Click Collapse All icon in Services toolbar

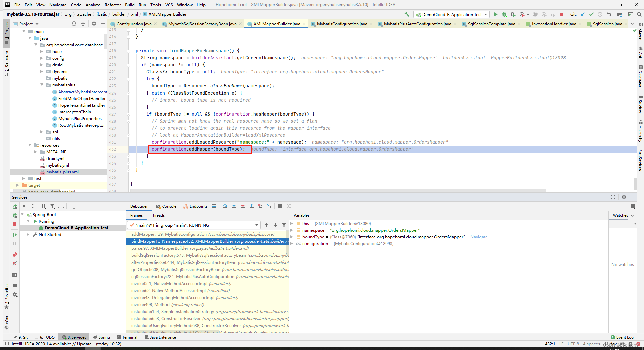(33, 206)
